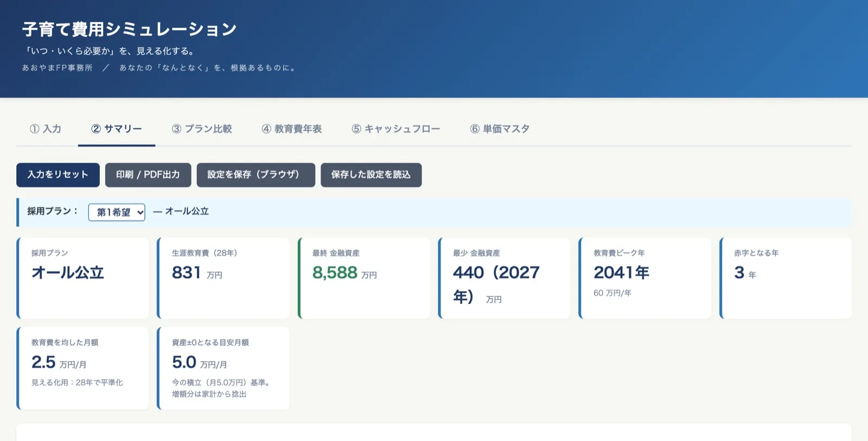Click the 赤字となる年 value 3 年

[745, 273]
